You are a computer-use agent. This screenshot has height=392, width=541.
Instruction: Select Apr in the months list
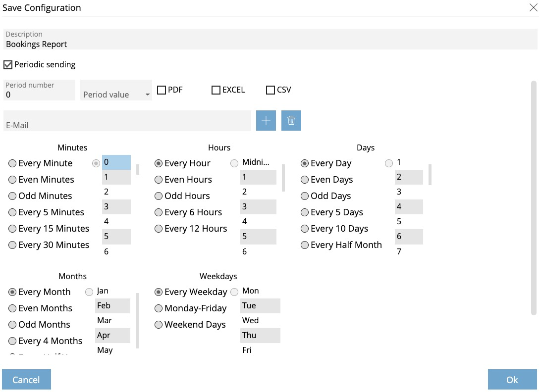pyautogui.click(x=112, y=336)
